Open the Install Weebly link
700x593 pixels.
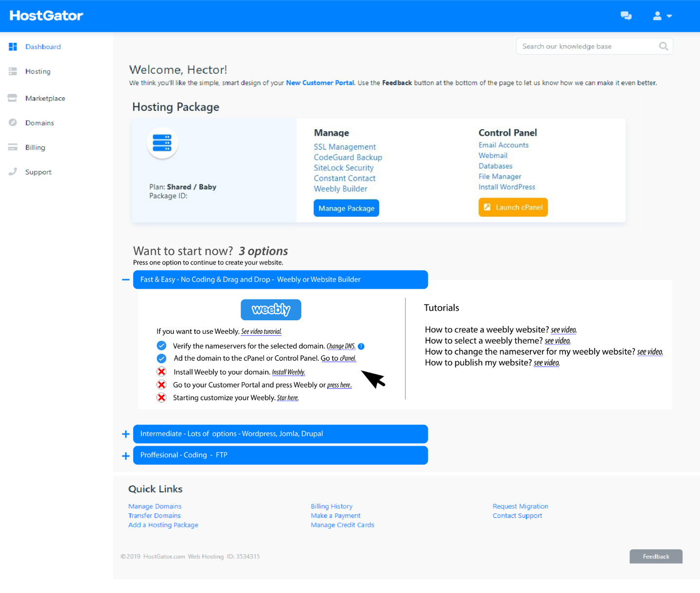(x=289, y=372)
